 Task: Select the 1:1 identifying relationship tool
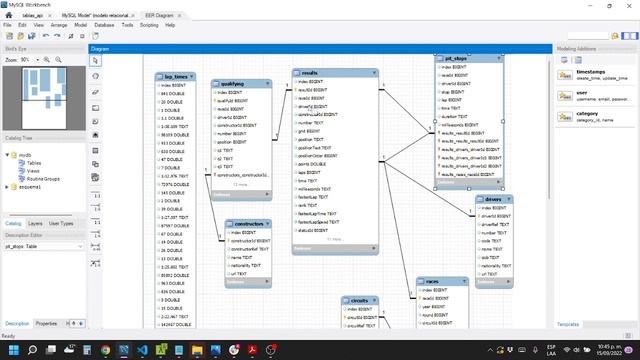[x=96, y=221]
